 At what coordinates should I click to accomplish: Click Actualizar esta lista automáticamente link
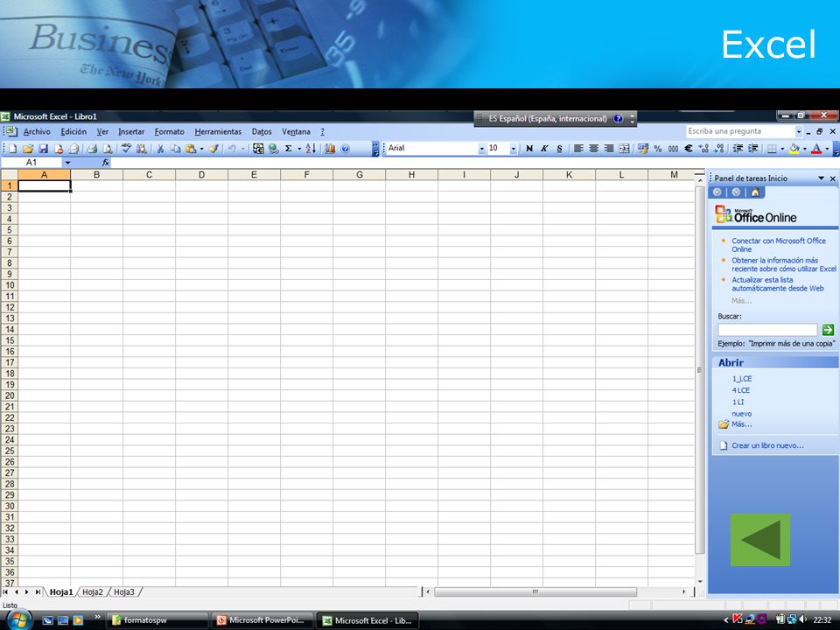click(x=778, y=283)
